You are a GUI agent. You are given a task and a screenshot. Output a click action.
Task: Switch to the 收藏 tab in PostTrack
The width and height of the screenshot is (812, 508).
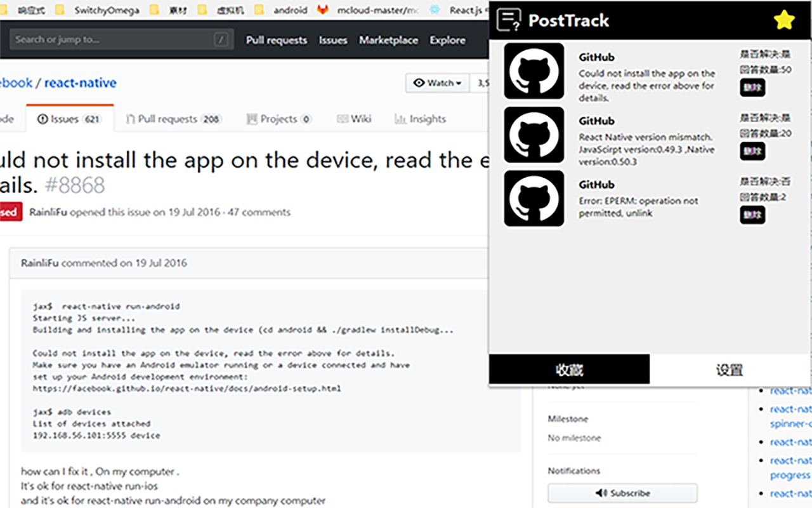pyautogui.click(x=569, y=369)
